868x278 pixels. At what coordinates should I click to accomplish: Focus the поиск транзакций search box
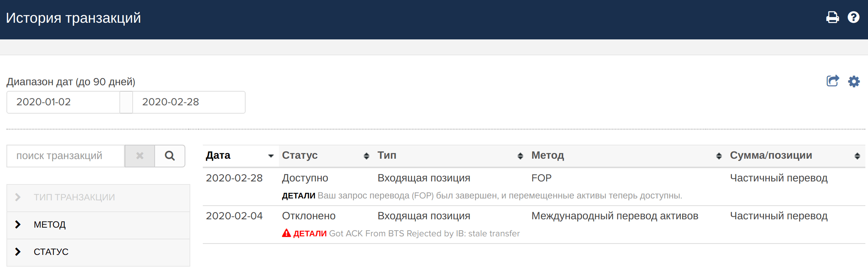(x=66, y=156)
